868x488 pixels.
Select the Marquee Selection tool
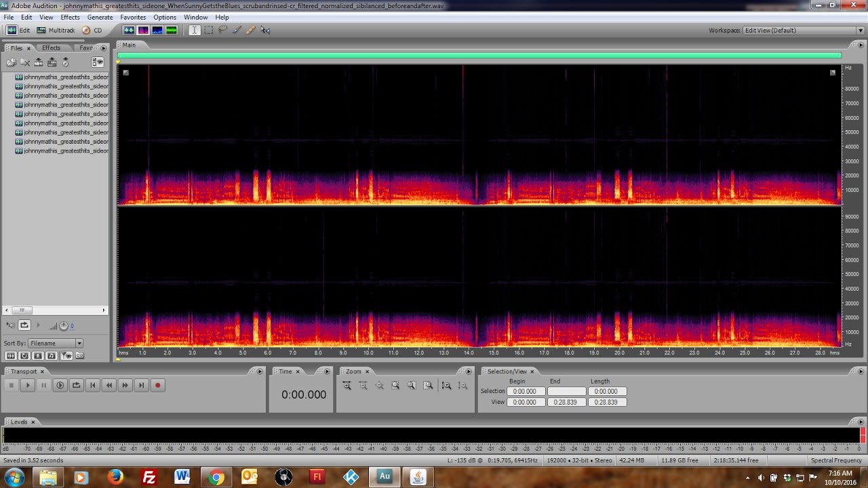click(209, 30)
